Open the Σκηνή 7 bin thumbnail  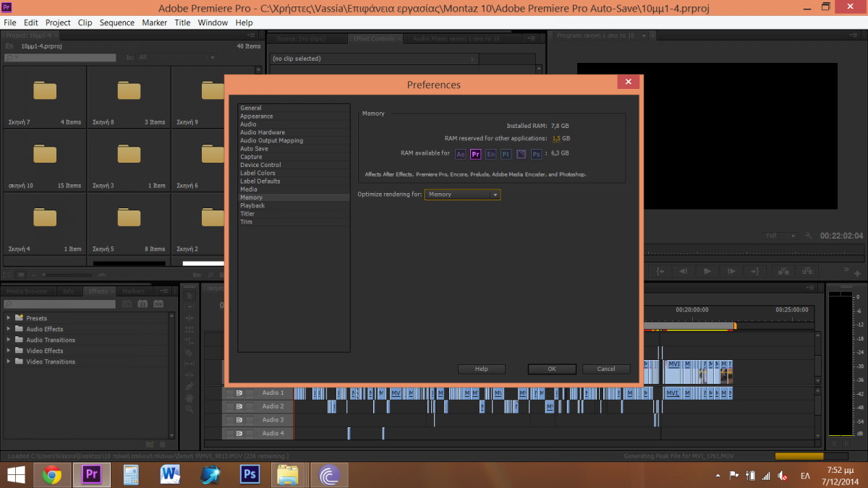point(44,90)
